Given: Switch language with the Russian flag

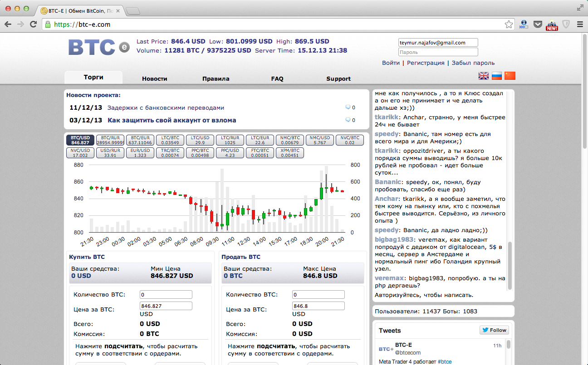Looking at the screenshot, I should [x=497, y=76].
